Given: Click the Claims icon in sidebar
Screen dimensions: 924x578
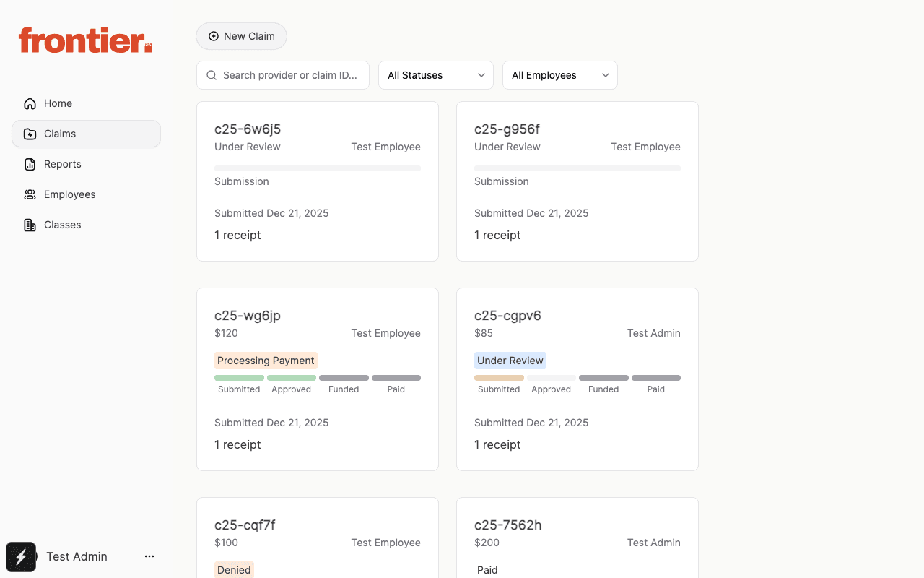Looking at the screenshot, I should click(30, 134).
